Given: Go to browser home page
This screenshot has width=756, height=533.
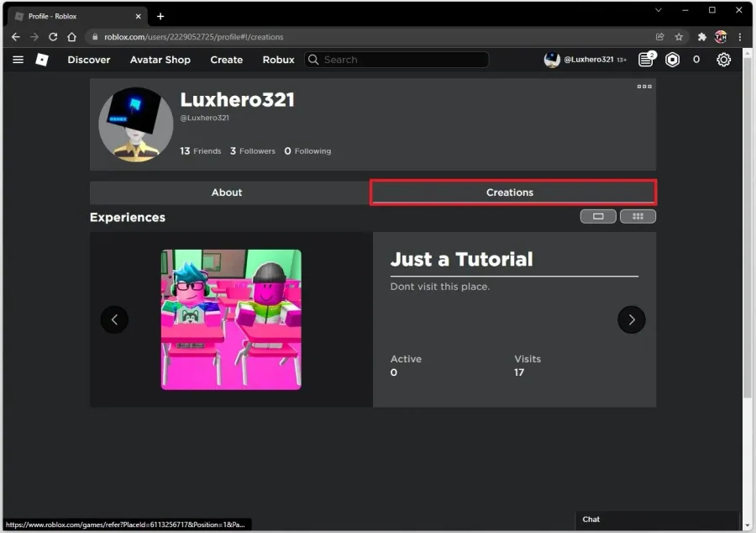Looking at the screenshot, I should point(72,37).
